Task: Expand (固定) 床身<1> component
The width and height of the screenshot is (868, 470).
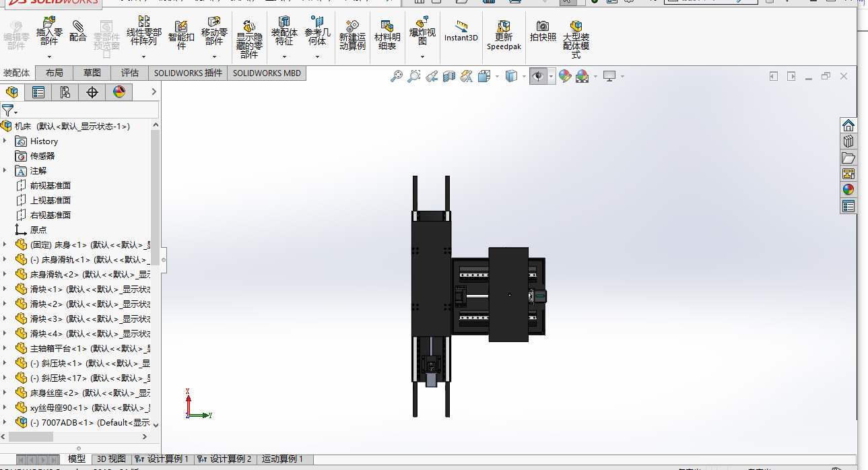Action: coord(5,244)
